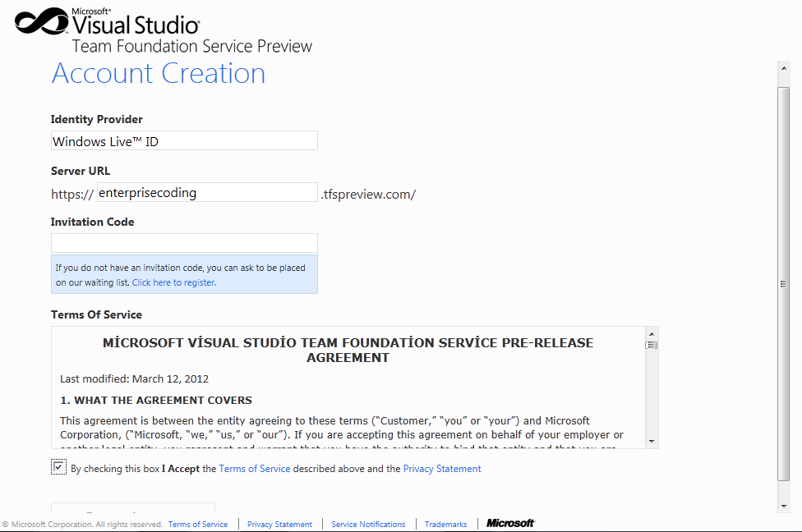
Task: Click the Visual Studio infinity logo
Action: pos(41,21)
